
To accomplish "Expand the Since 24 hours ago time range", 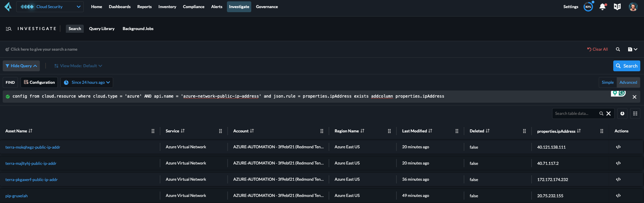I will point(87,82).
